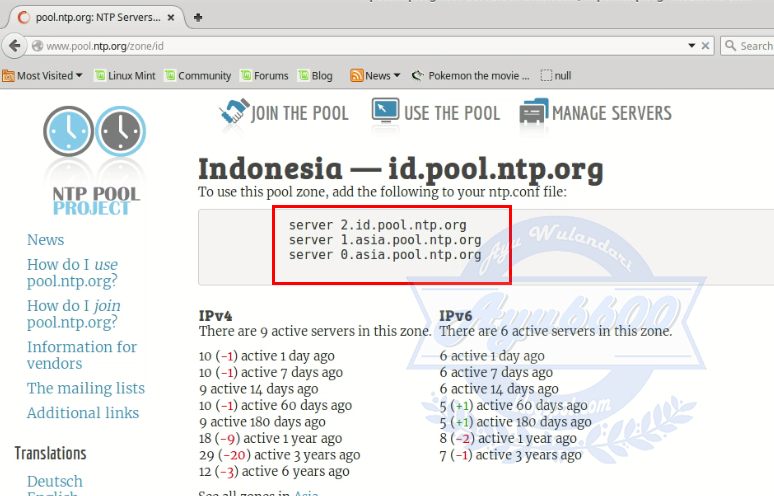Open a new tab with plus button

[x=198, y=17]
